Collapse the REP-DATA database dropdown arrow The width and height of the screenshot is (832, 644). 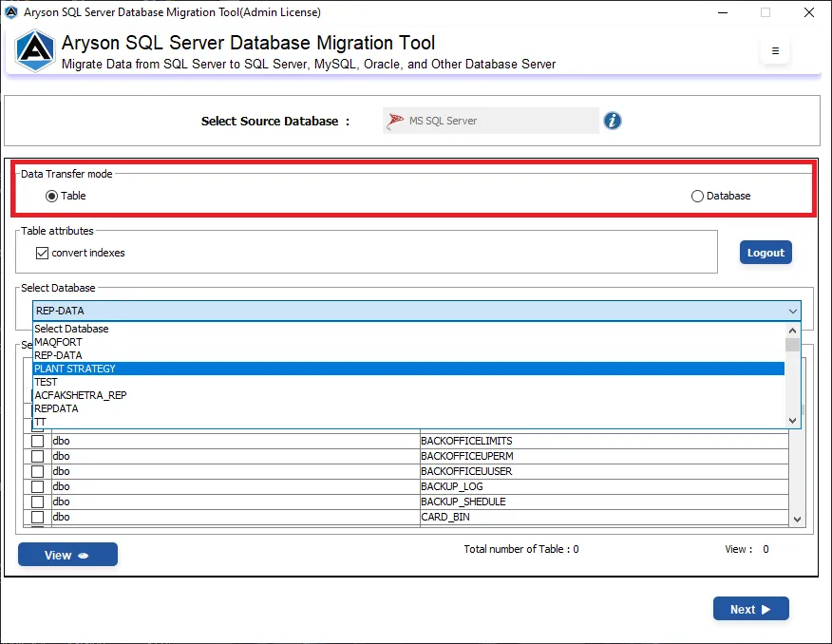pyautogui.click(x=793, y=311)
